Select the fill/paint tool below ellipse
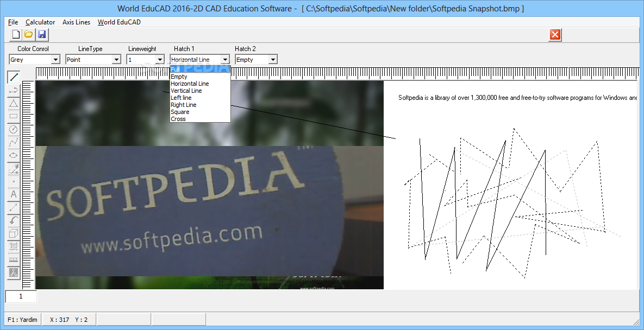Viewport: 644px width, 330px height. (14, 168)
